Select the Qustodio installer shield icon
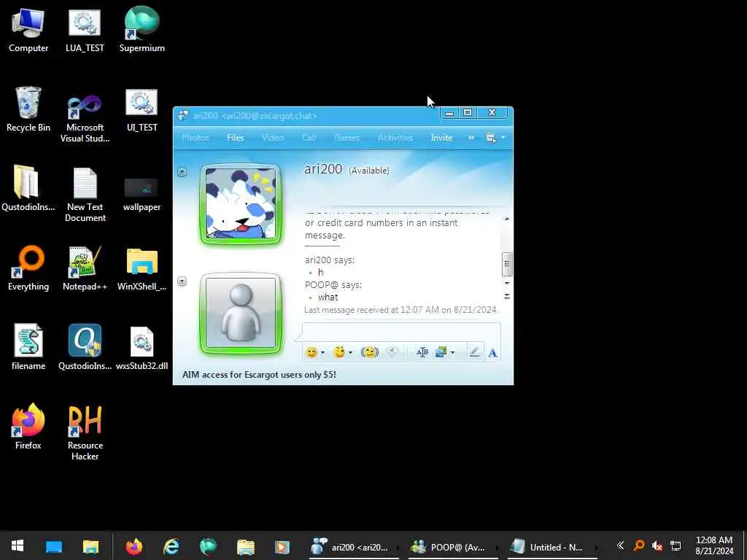Image resolution: width=747 pixels, height=560 pixels. tap(85, 347)
